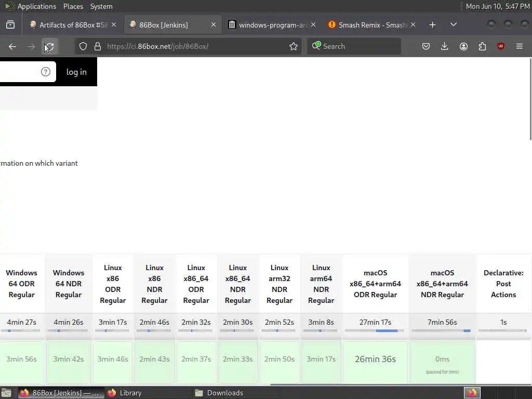Click Linux arm32 NDR Regular header
Viewport: 532px width, 399px height.
(280, 284)
